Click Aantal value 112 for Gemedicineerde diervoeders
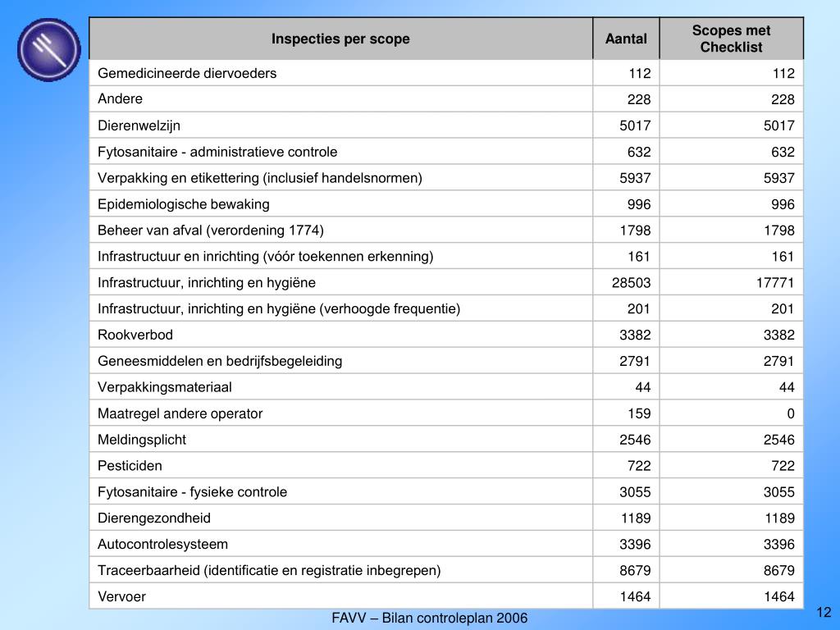 (x=640, y=73)
